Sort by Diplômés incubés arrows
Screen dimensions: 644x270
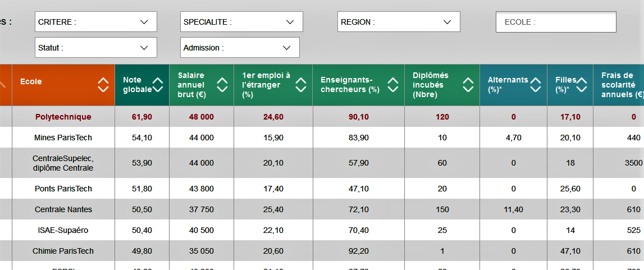[468, 85]
